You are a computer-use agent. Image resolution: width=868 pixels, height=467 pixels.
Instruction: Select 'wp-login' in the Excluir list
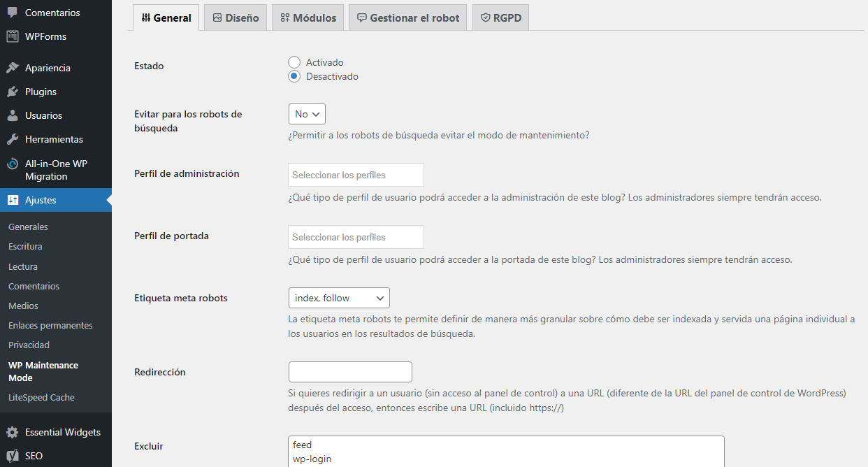[x=313, y=459]
